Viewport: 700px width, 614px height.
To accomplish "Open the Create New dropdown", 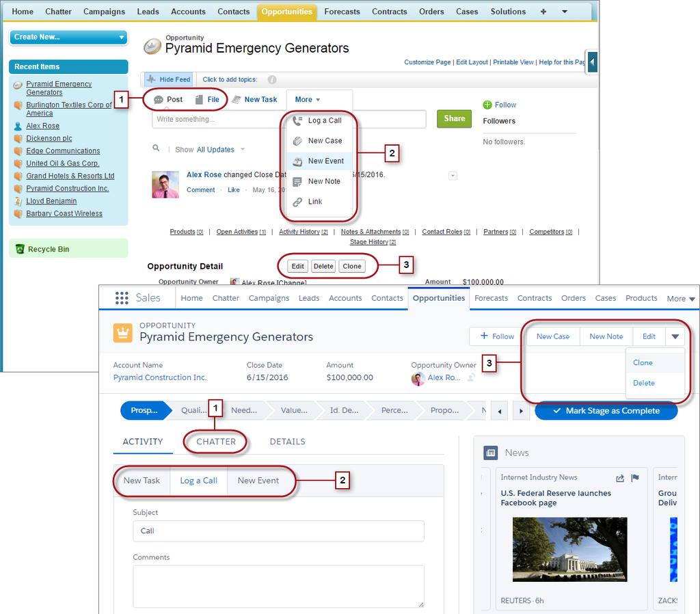I will click(x=68, y=37).
